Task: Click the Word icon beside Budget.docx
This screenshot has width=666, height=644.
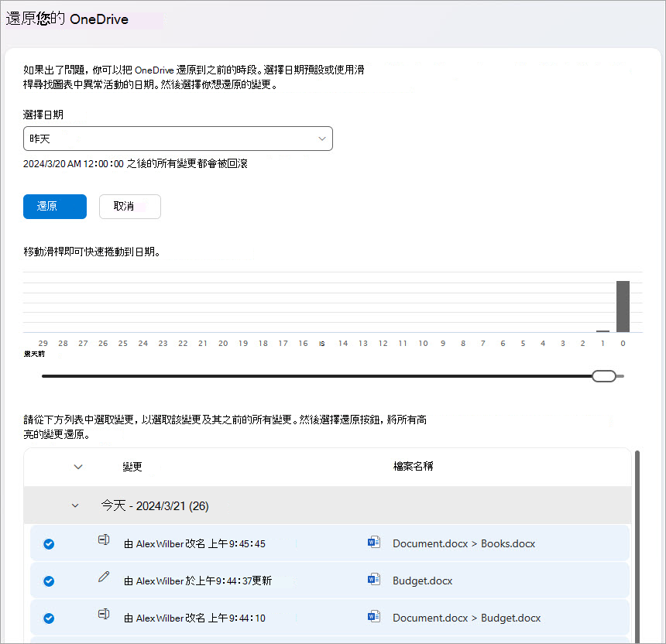Action: 374,579
